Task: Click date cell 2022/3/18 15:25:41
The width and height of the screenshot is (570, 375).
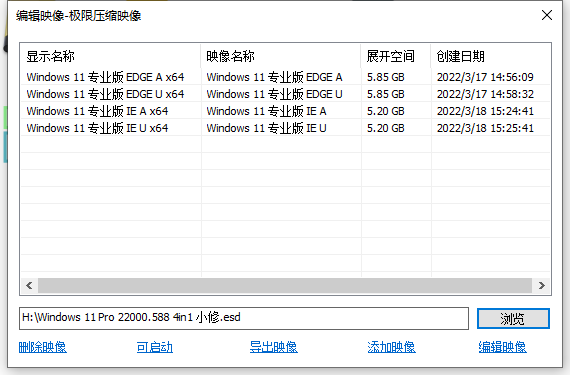Action: [485, 128]
